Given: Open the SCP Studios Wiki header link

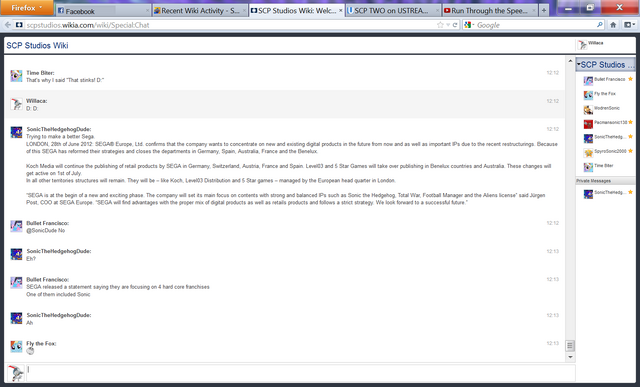Looking at the screenshot, I should click(37, 45).
